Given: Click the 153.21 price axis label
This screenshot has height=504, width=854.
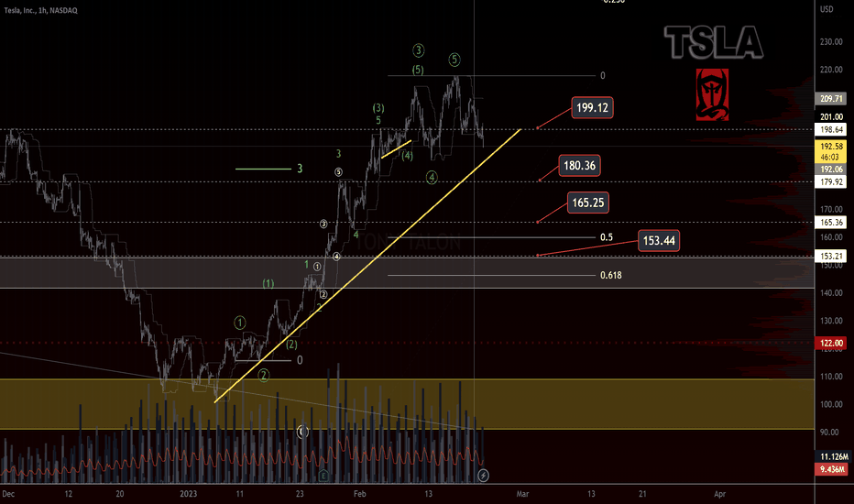Looking at the screenshot, I should [x=831, y=256].
